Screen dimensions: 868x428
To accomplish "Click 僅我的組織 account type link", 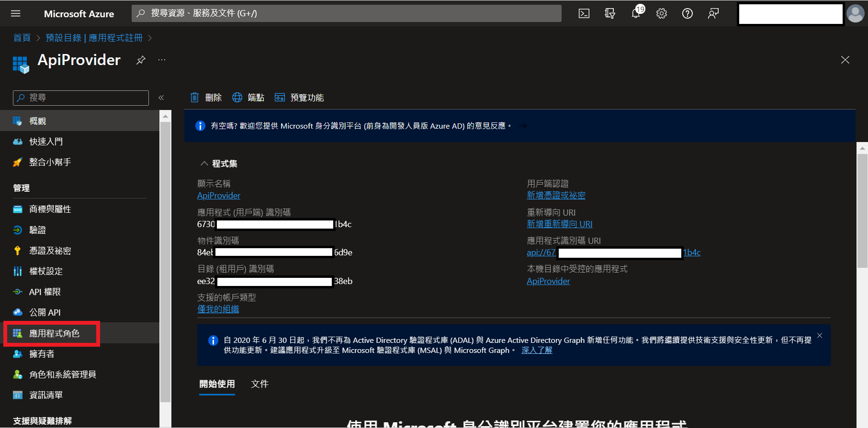I will click(218, 309).
